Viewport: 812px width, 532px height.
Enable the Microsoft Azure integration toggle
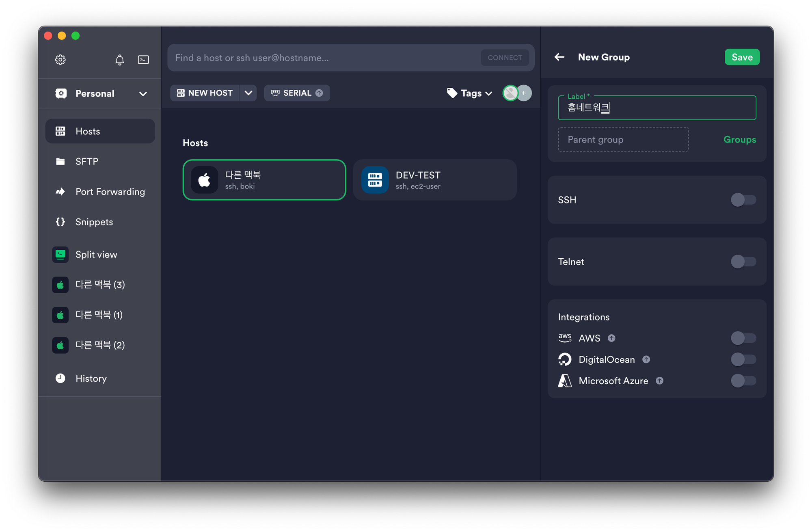tap(743, 381)
